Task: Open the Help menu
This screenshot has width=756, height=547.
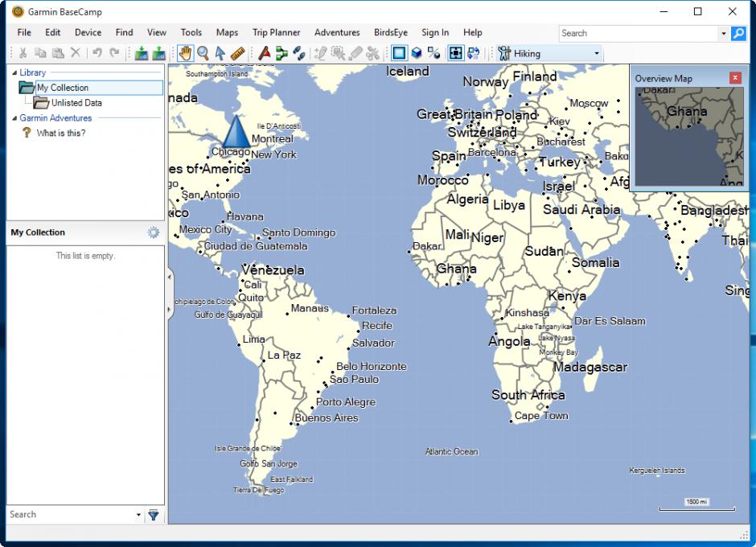Action: 473,32
